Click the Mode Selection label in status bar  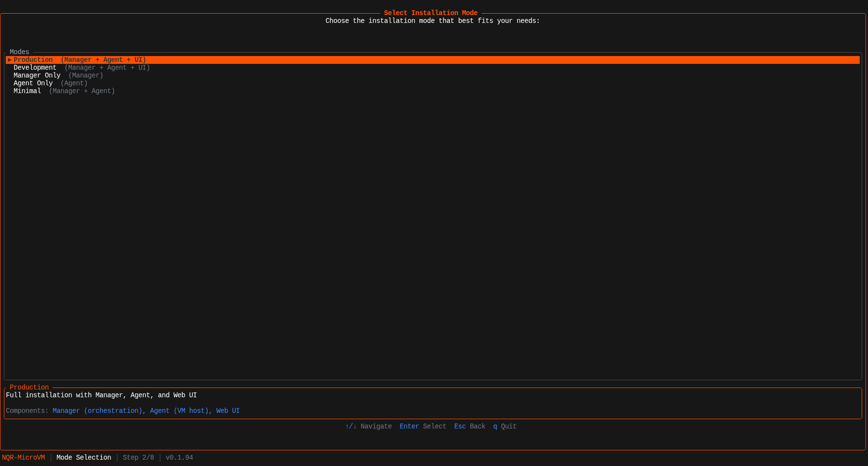pyautogui.click(x=83, y=457)
